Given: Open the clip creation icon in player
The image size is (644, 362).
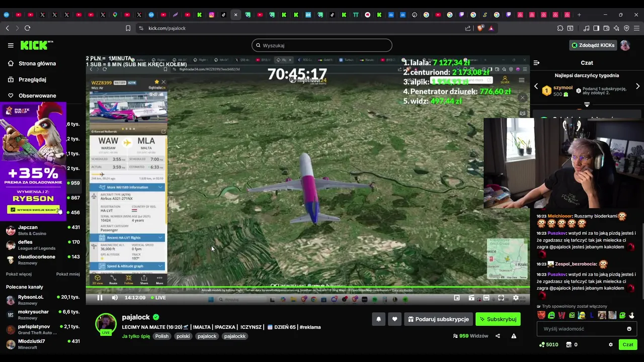Looking at the screenshot, I should (x=471, y=298).
